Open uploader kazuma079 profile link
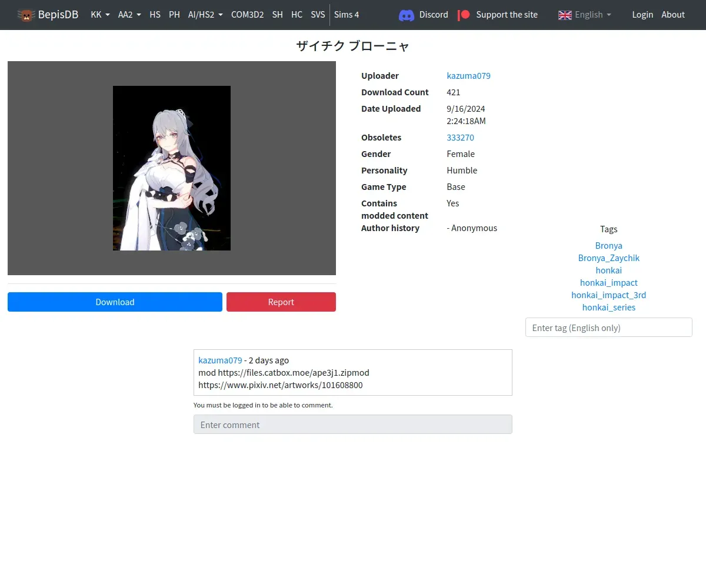The image size is (706, 588). pos(468,76)
